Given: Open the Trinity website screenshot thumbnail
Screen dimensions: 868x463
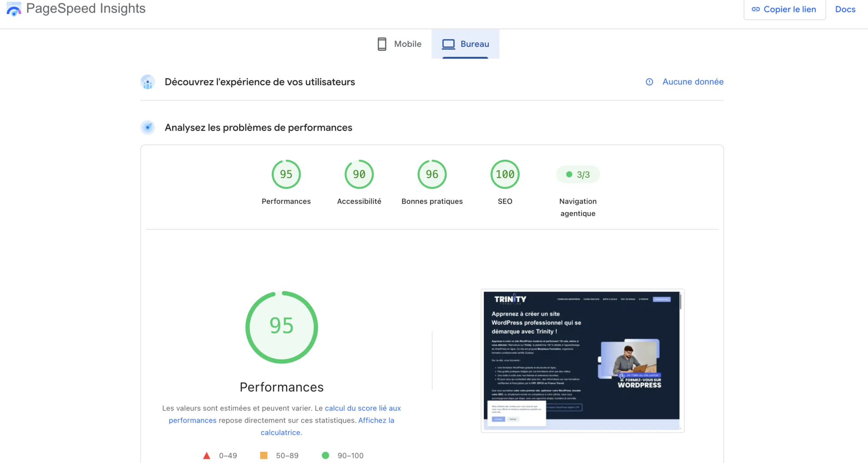Looking at the screenshot, I should point(582,360).
